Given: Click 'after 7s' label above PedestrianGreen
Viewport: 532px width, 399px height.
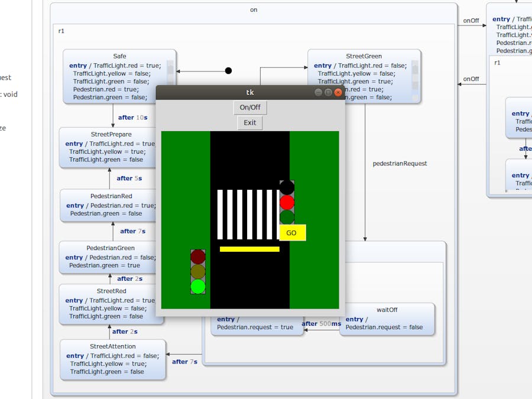Looking at the screenshot, I should tap(132, 231).
